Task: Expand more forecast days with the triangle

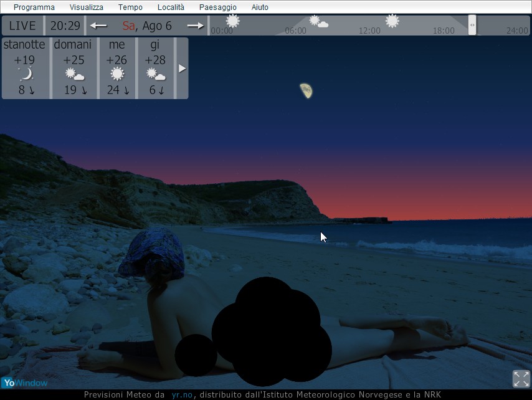Action: coord(182,69)
